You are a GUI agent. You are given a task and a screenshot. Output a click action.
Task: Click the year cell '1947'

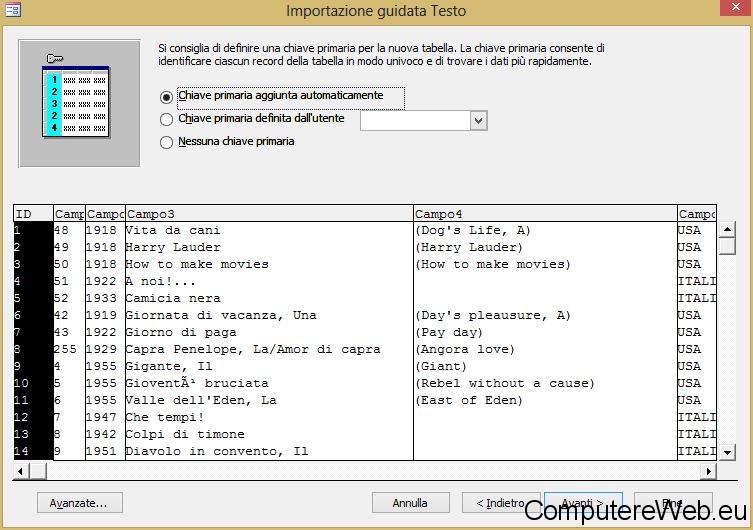(x=105, y=417)
